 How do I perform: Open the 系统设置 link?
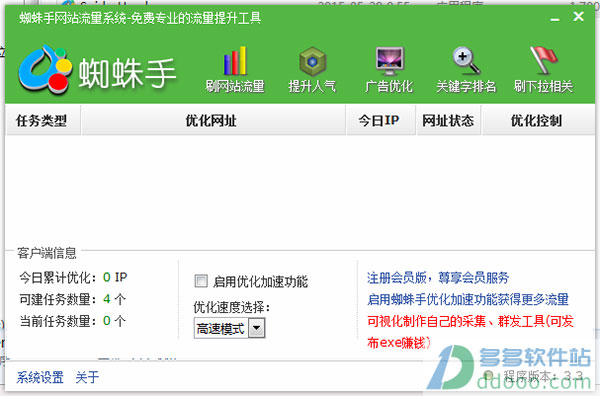(40, 377)
